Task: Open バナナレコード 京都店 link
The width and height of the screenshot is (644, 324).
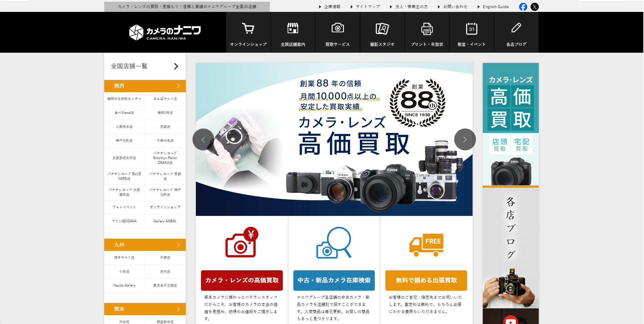Action: (165, 176)
